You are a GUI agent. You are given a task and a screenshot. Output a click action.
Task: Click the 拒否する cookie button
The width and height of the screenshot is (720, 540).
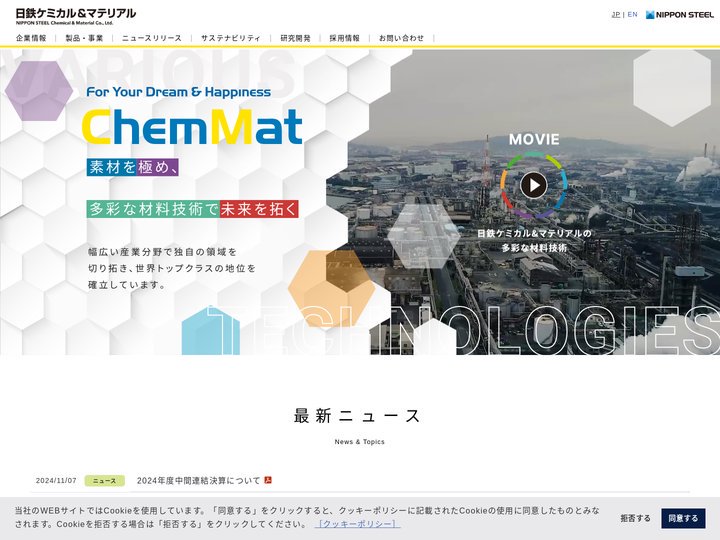click(636, 518)
